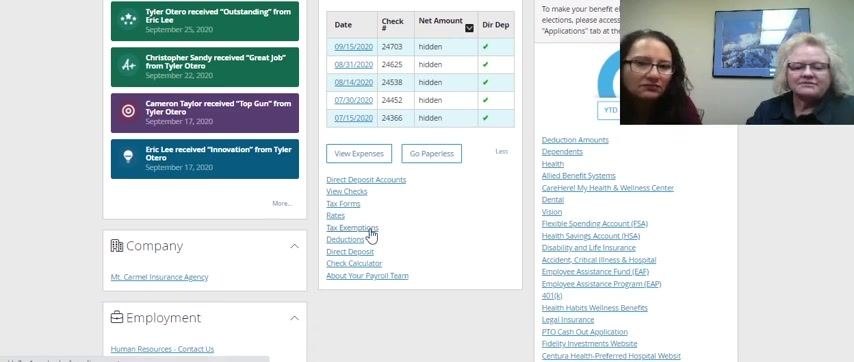
Task: Open the Tax Exemptions link
Action: [352, 228]
